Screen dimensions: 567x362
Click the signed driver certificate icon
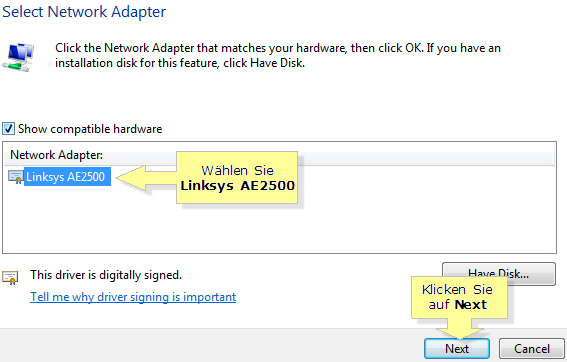click(10, 278)
